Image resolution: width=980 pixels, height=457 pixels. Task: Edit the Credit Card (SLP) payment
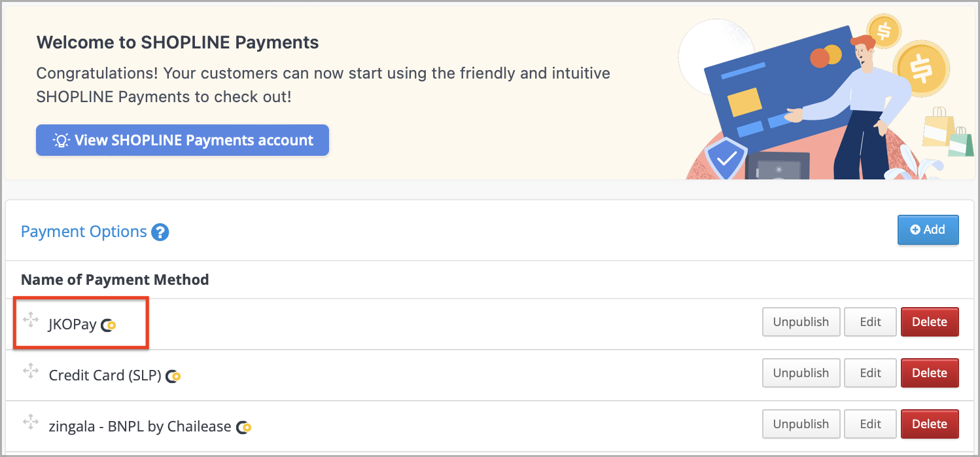870,373
